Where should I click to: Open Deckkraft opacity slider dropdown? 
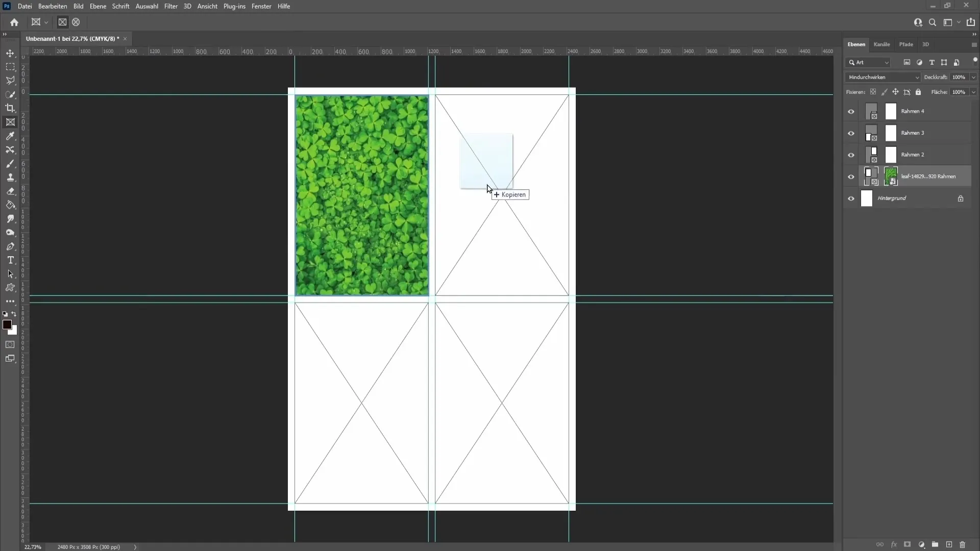973,77
